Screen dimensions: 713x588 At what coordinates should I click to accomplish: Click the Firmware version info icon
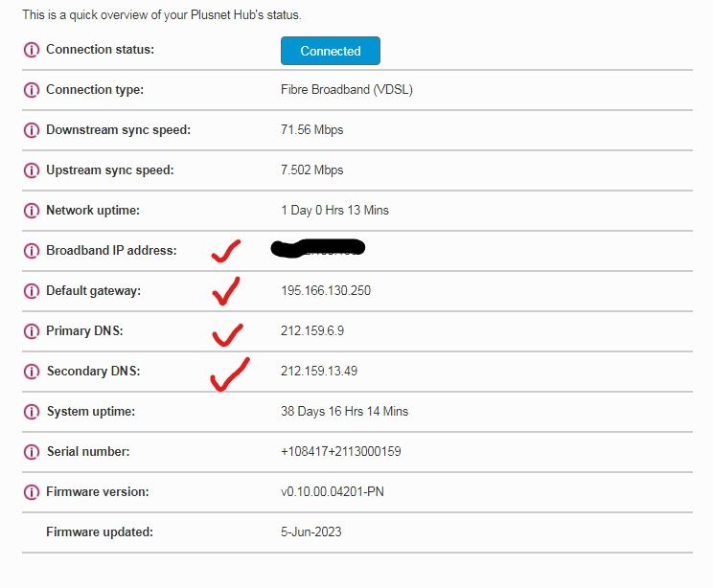click(31, 492)
